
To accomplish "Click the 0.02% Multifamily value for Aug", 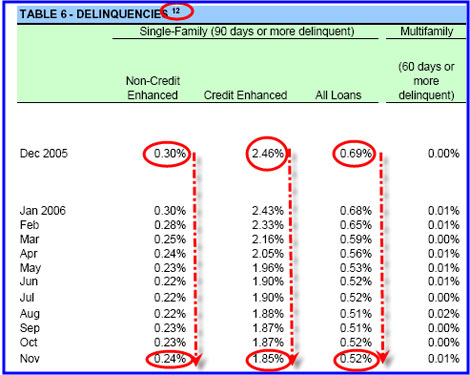I will pyautogui.click(x=444, y=314).
